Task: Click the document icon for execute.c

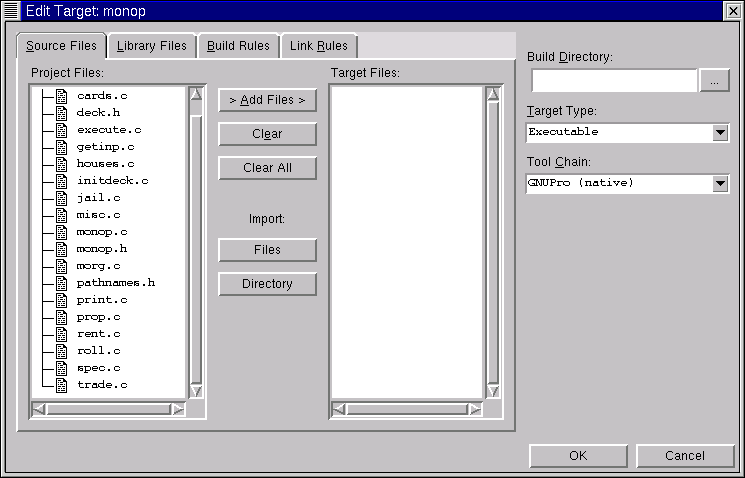Action: coord(61,130)
